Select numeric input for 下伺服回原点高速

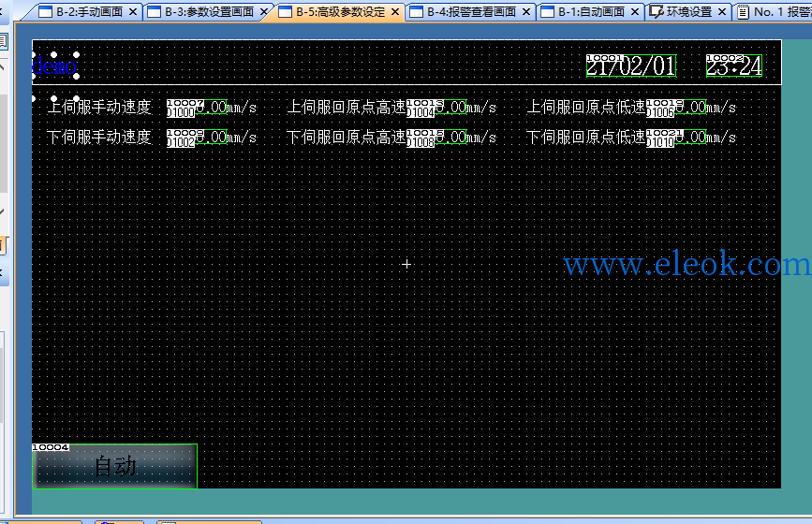436,138
